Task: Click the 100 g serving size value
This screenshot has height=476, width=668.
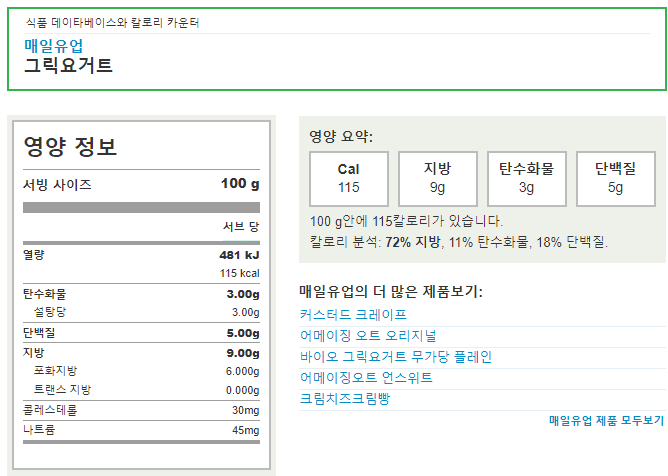Action: (x=240, y=184)
